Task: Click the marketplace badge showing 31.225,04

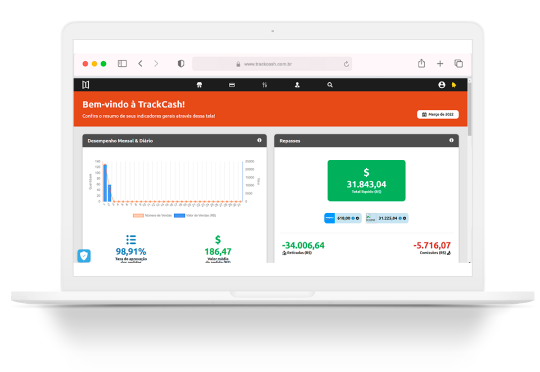Action: (387, 218)
